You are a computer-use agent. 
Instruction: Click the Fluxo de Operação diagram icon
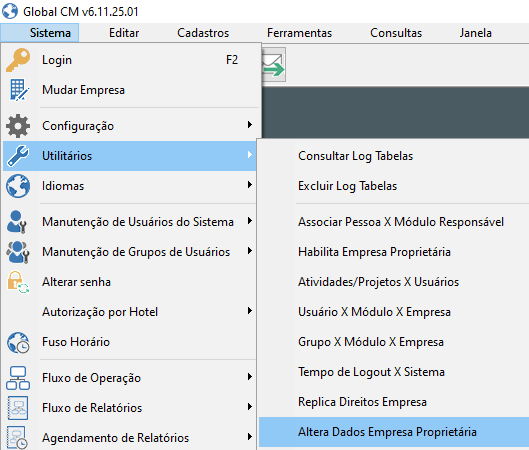(18, 378)
